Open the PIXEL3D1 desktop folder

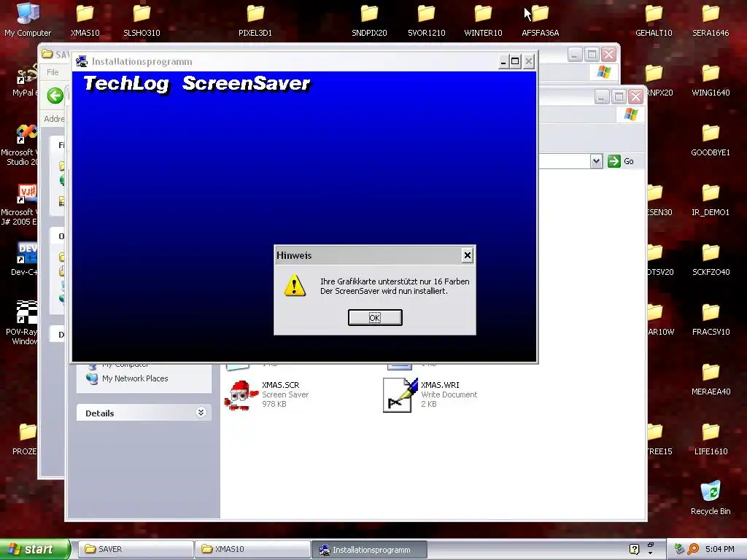[255, 20]
